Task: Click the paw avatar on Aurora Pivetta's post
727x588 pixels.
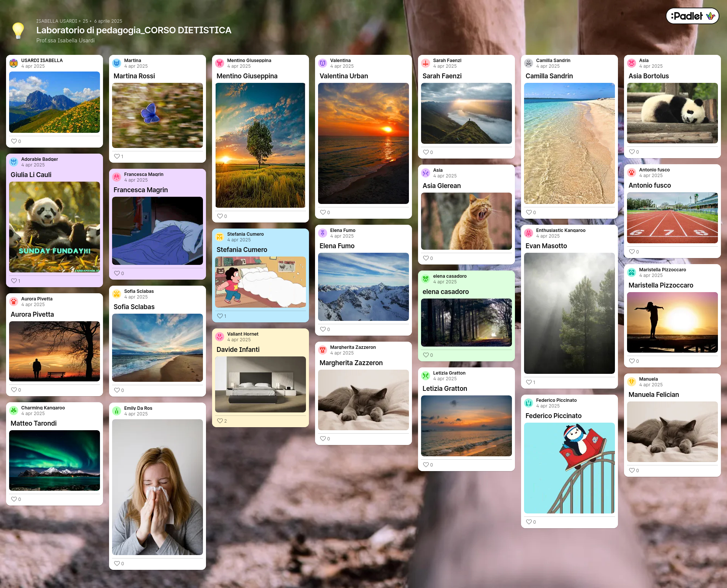Action: tap(14, 301)
